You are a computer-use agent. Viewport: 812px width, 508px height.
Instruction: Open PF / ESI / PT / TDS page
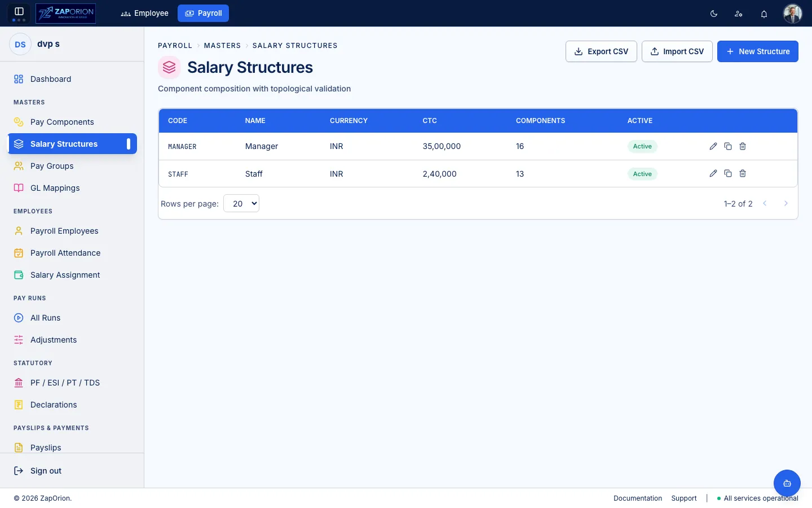click(x=72, y=383)
